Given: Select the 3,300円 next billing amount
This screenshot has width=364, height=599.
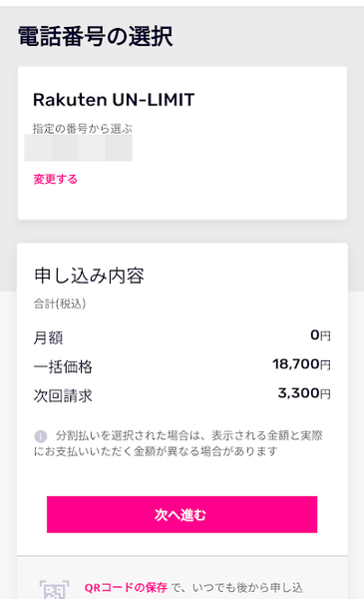Looking at the screenshot, I should [304, 393].
